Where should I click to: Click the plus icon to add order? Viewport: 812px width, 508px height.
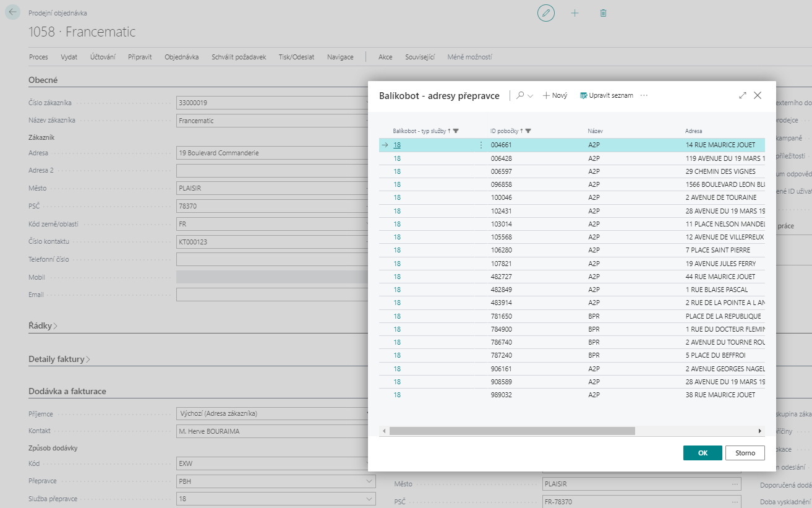tap(575, 13)
